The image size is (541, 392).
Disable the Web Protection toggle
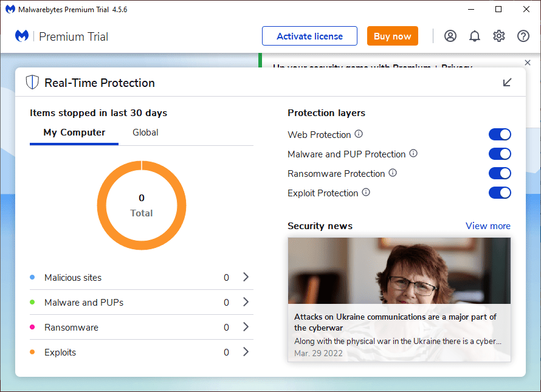(x=500, y=134)
